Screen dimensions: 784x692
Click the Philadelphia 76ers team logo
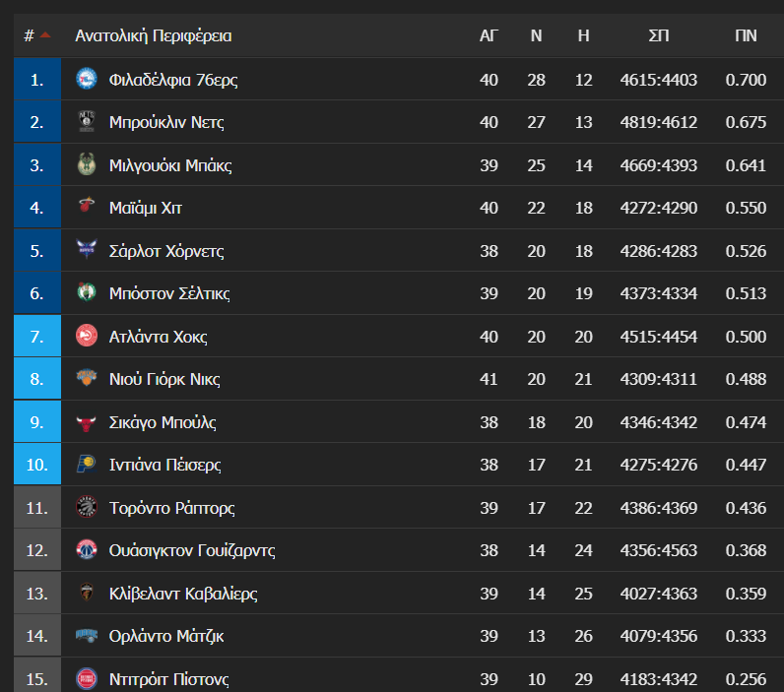click(x=87, y=79)
